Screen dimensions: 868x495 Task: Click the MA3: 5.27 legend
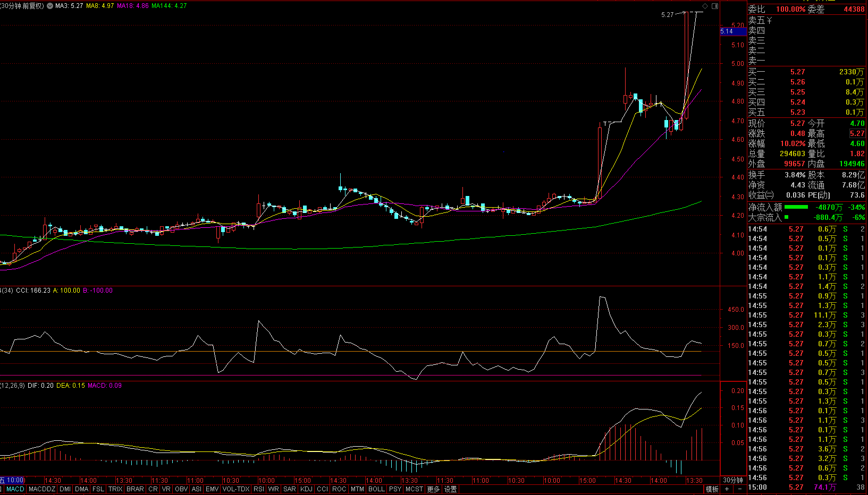(x=69, y=6)
